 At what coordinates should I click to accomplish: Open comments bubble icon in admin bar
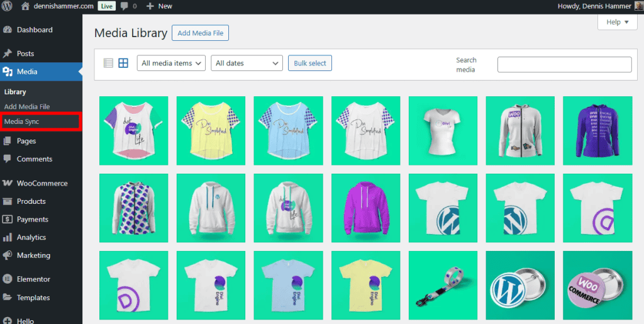point(125,6)
